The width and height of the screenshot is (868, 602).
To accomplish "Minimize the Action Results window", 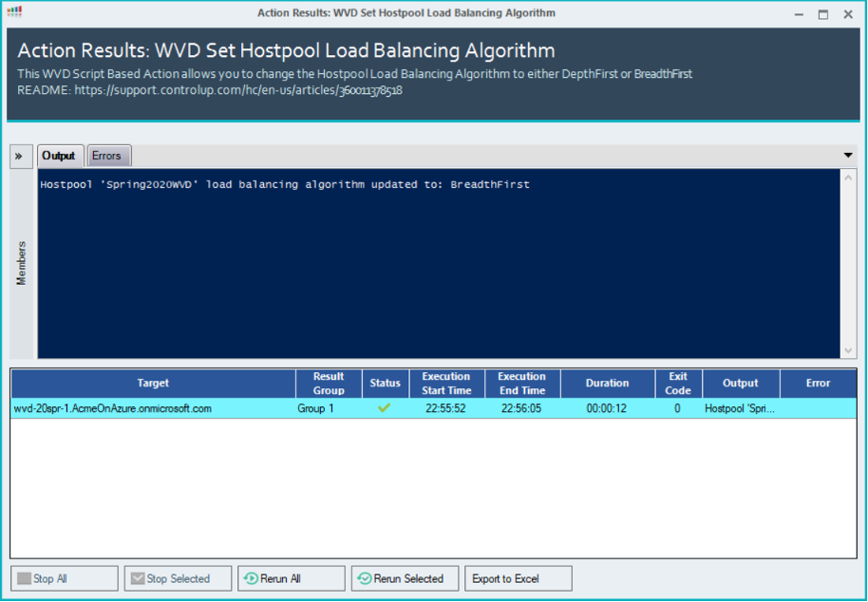I will tap(799, 14).
